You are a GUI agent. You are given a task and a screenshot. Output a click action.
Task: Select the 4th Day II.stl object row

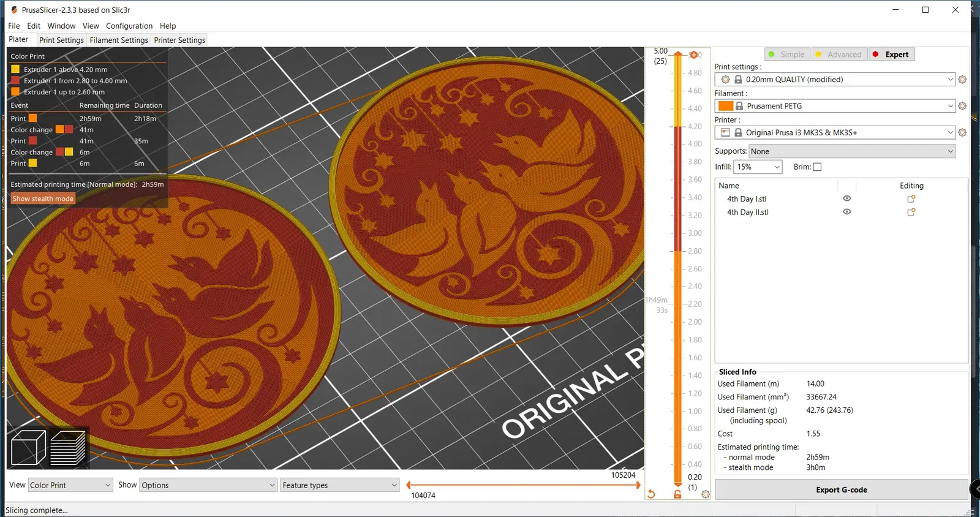pyautogui.click(x=841, y=212)
